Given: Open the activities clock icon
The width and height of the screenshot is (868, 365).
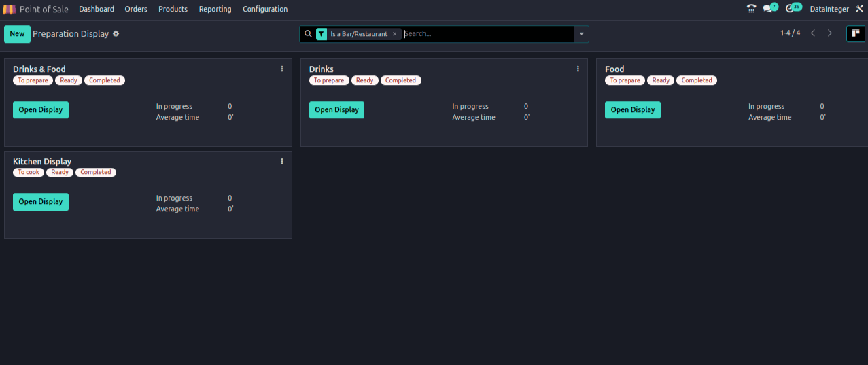Looking at the screenshot, I should (790, 9).
